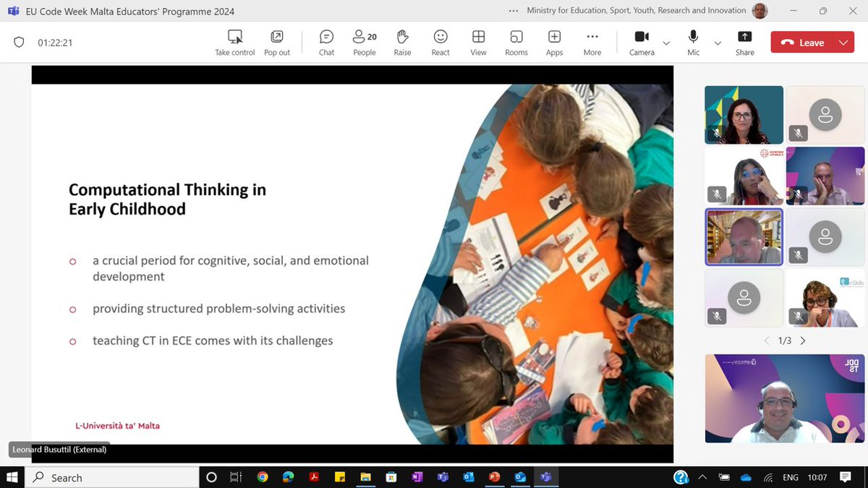The width and height of the screenshot is (868, 488).
Task: Turn off your camera
Action: (x=640, y=42)
